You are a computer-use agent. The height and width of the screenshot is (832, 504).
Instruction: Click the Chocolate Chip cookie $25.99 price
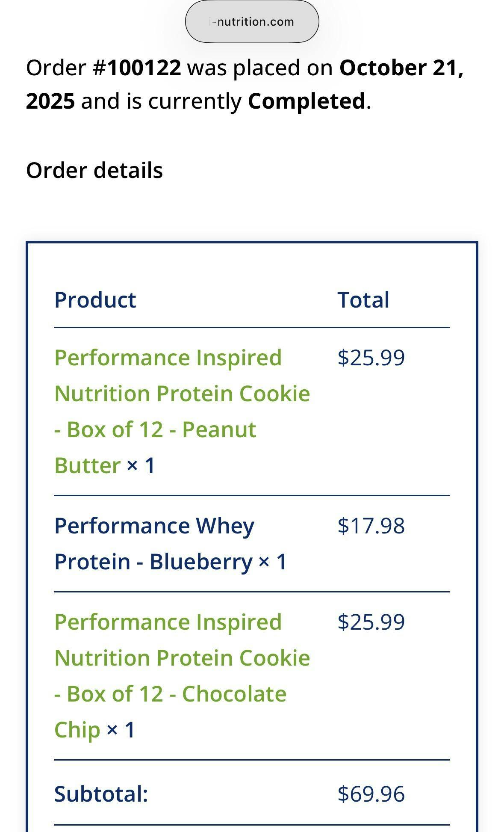(371, 622)
